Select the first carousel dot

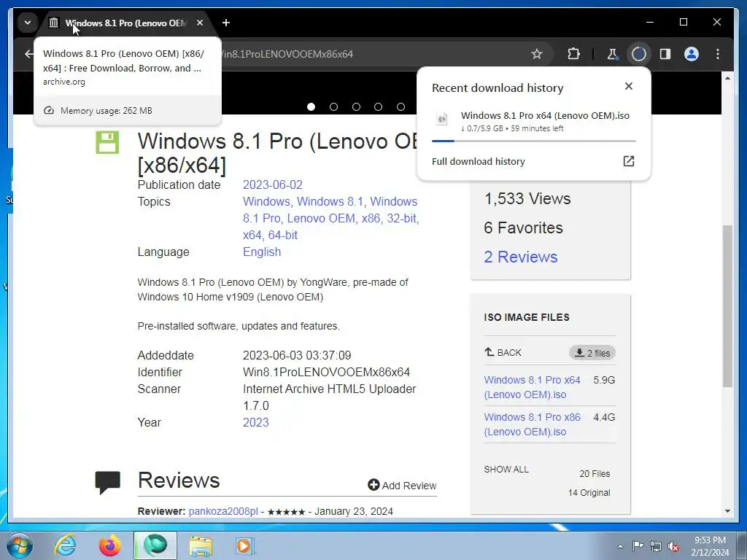[311, 106]
